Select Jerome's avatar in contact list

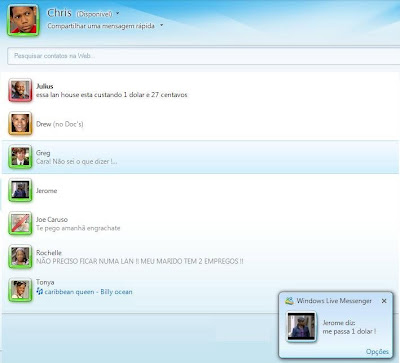pyautogui.click(x=20, y=190)
